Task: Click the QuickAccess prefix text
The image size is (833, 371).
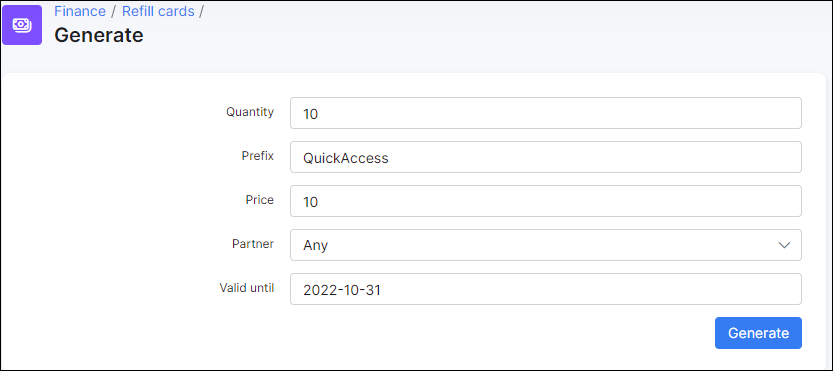Action: pos(345,158)
